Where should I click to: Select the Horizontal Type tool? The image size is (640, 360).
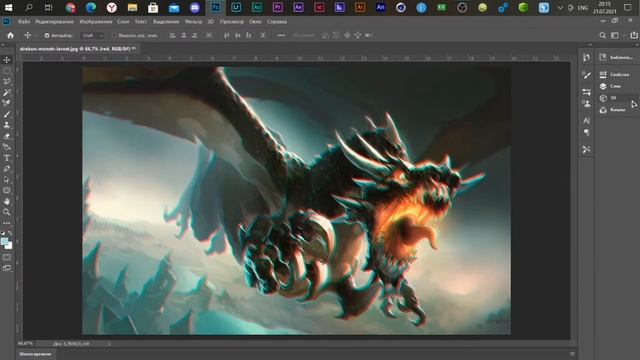click(7, 158)
